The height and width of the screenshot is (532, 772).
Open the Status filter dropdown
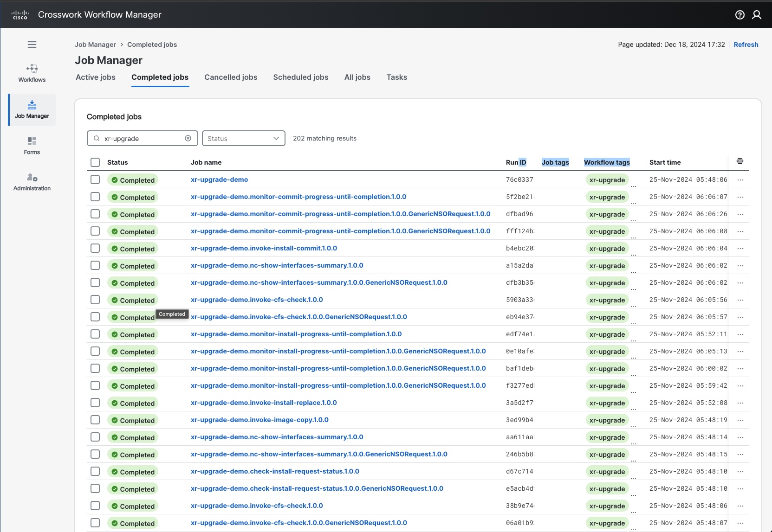coord(243,138)
